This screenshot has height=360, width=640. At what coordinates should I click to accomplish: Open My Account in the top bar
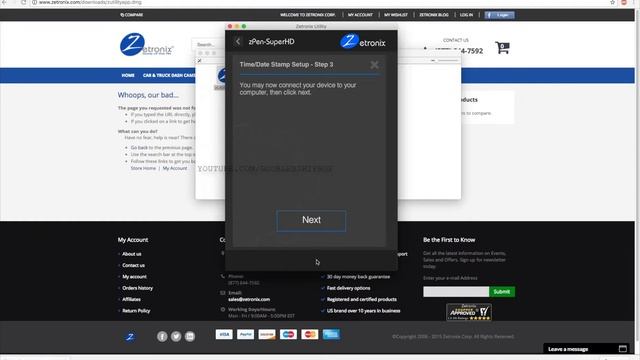360,15
